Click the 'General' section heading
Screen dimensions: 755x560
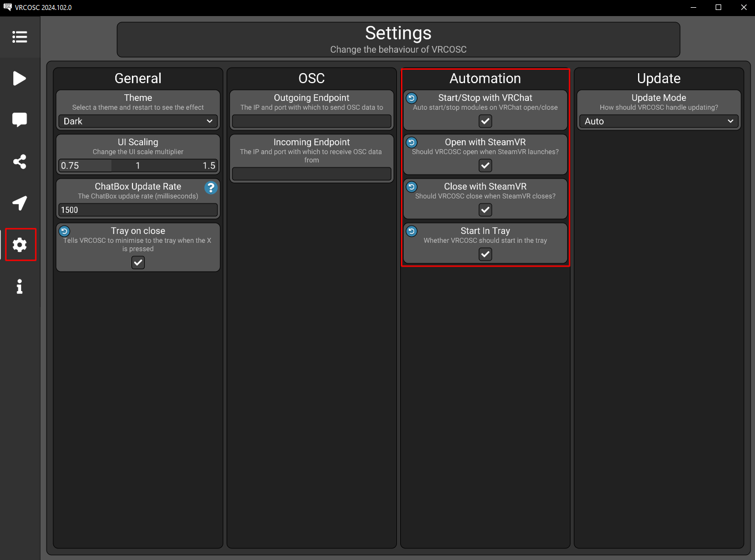click(x=138, y=78)
